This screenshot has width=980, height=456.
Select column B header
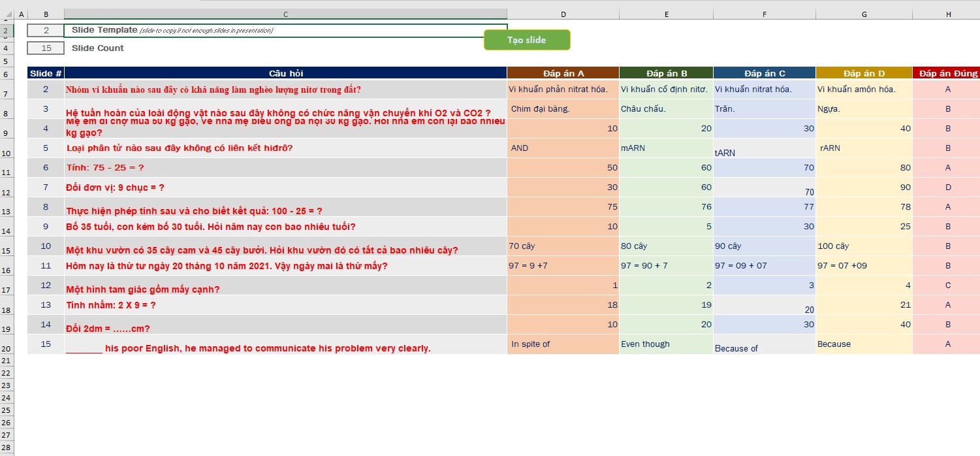[46, 14]
